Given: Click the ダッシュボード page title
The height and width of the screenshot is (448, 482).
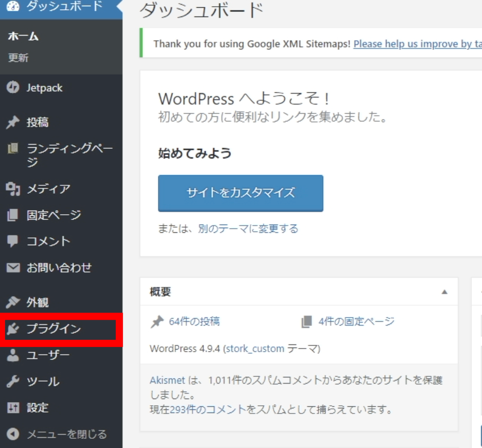Looking at the screenshot, I should click(202, 10).
